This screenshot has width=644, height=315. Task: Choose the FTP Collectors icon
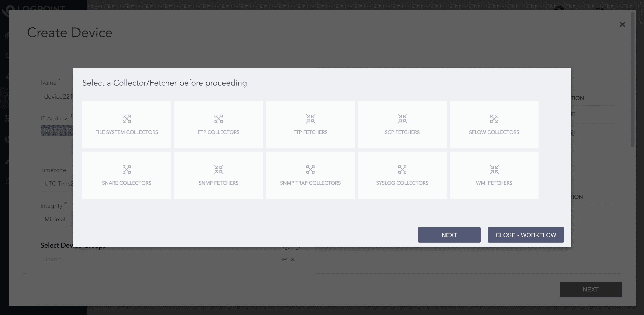tap(218, 119)
